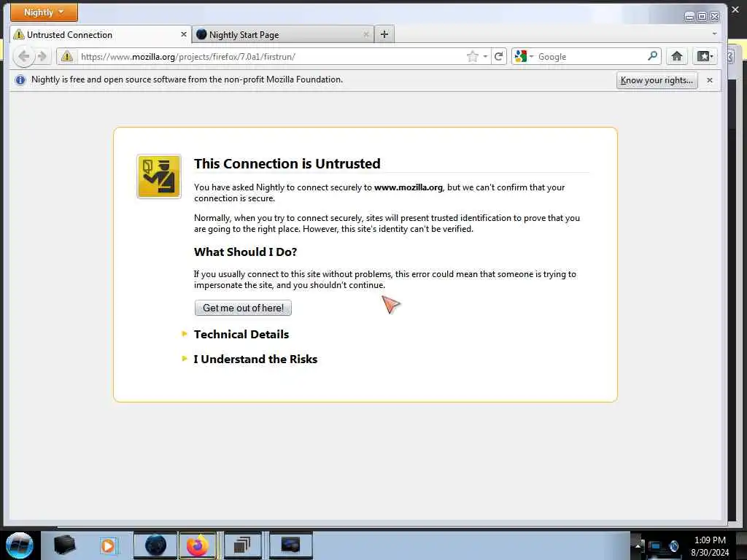Viewport: 747px width, 560px height.
Task: Click 'This Connection is Untrusted' heading
Action: click(x=287, y=163)
